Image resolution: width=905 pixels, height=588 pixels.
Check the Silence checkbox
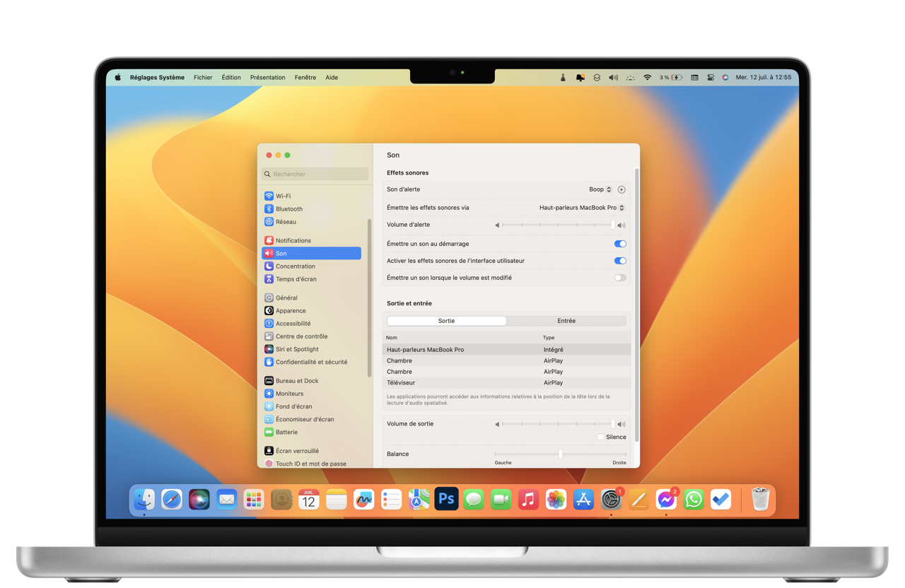click(600, 437)
